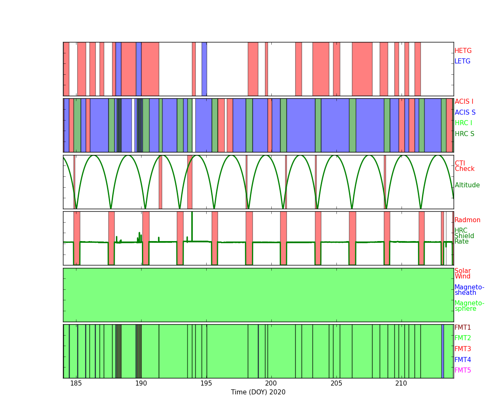The image size is (504, 420).
Task: Click the FMT4 legend label
Action: coord(462,360)
